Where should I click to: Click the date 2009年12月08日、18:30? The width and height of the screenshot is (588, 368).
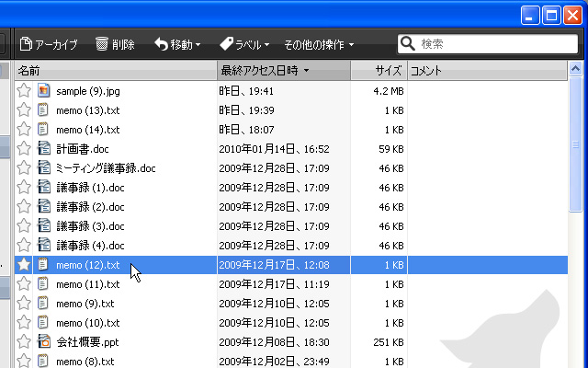tap(274, 342)
